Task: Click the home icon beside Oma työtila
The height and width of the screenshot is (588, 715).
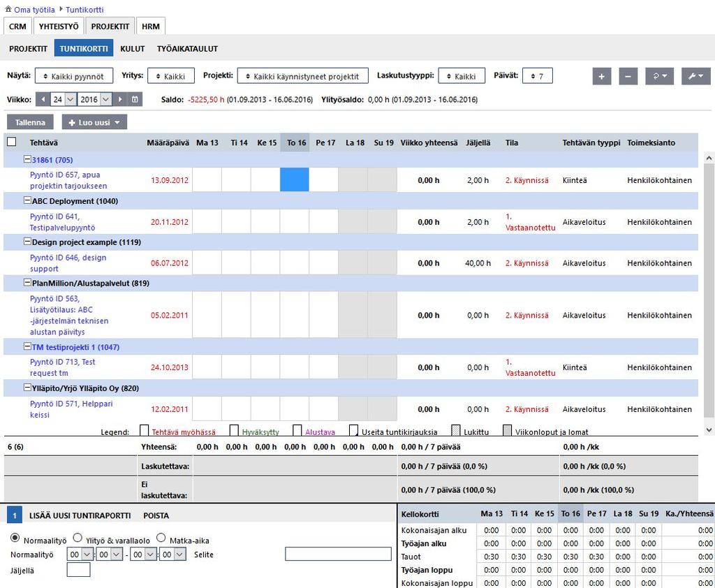Action: point(8,8)
